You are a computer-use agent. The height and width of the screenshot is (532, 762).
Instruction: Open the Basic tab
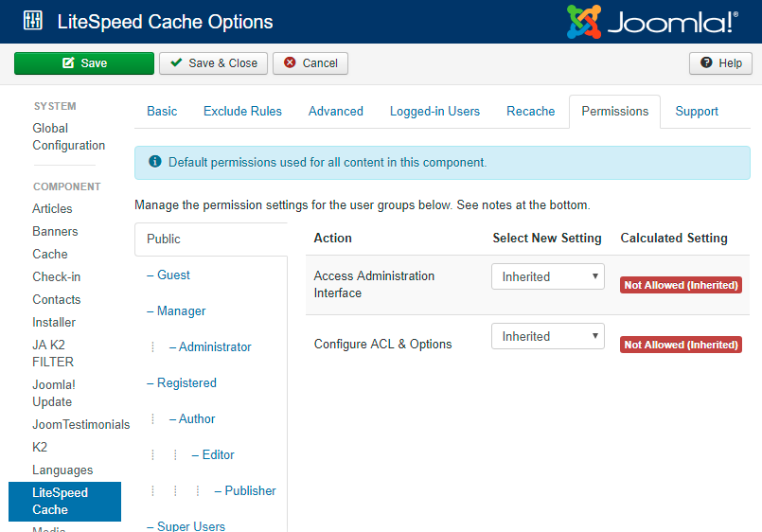(x=162, y=112)
